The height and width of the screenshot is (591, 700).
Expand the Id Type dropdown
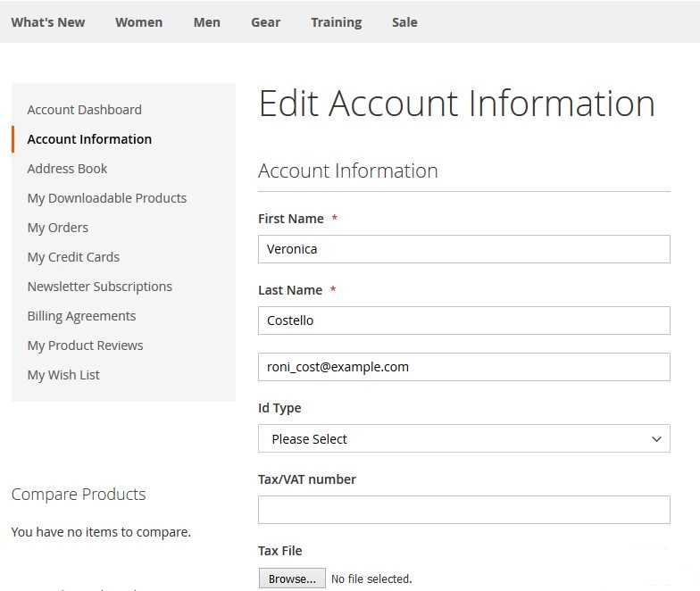(x=463, y=438)
